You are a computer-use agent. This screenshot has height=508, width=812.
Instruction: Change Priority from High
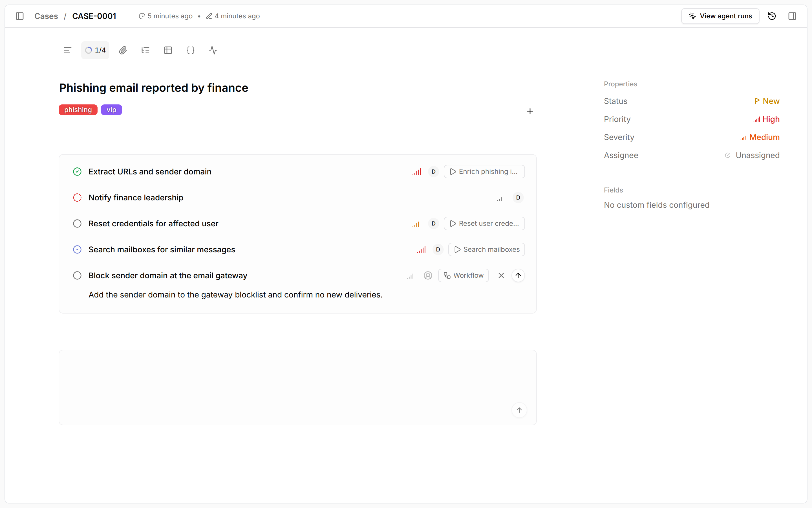766,119
